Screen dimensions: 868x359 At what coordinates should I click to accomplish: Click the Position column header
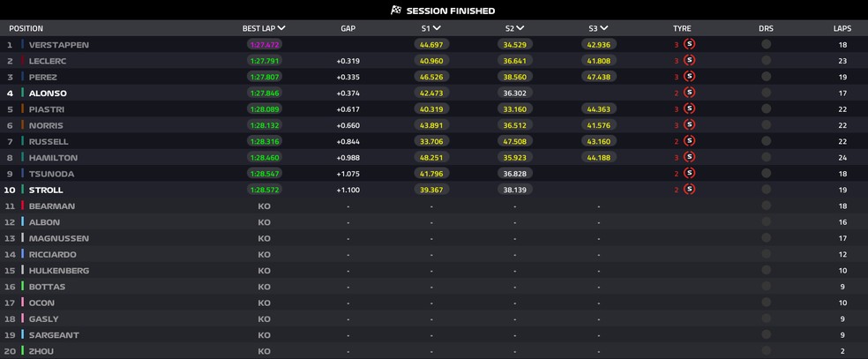click(26, 28)
